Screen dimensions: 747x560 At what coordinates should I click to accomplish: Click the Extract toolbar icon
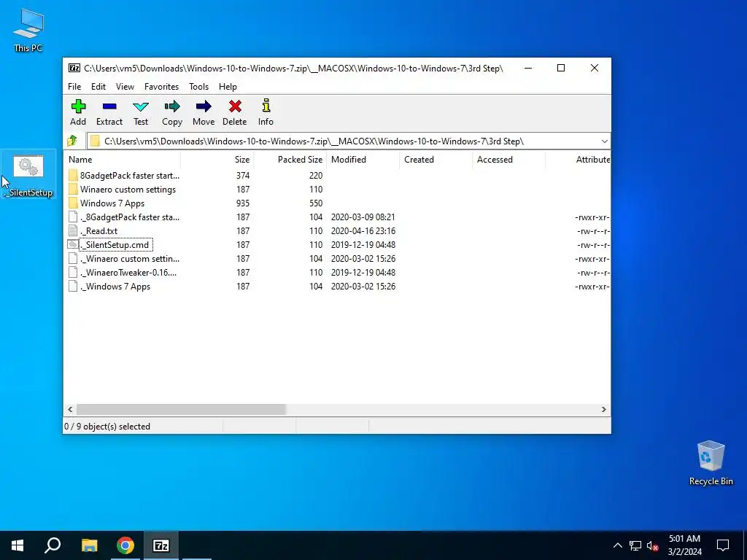click(x=109, y=106)
